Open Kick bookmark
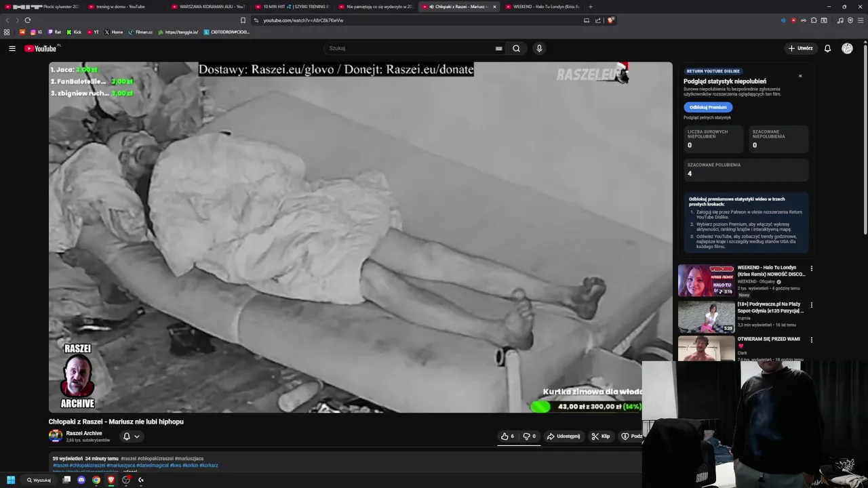The height and width of the screenshot is (488, 868). [74, 32]
